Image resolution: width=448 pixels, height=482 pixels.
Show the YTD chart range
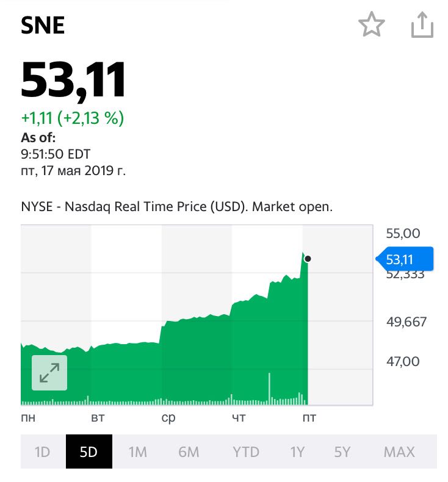246,452
